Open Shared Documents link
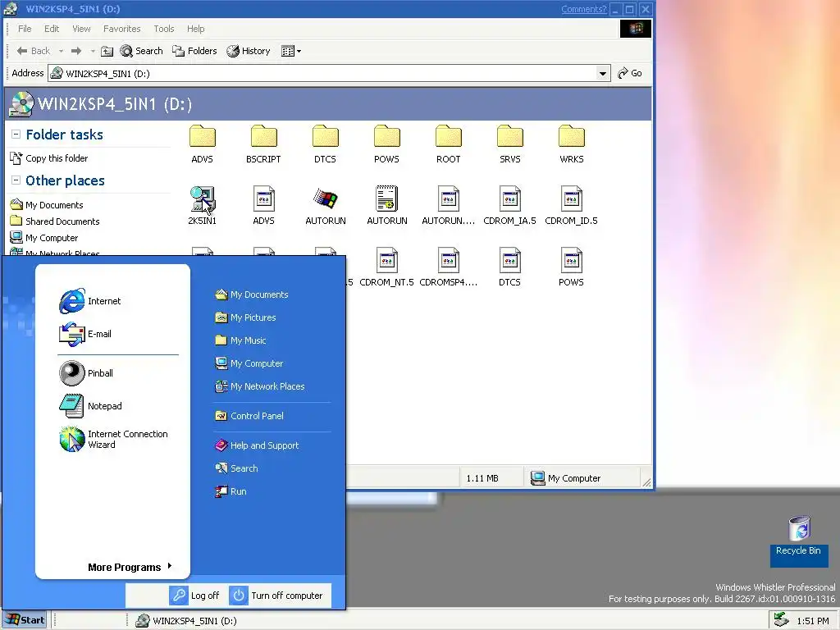The width and height of the screenshot is (840, 630). point(55,221)
